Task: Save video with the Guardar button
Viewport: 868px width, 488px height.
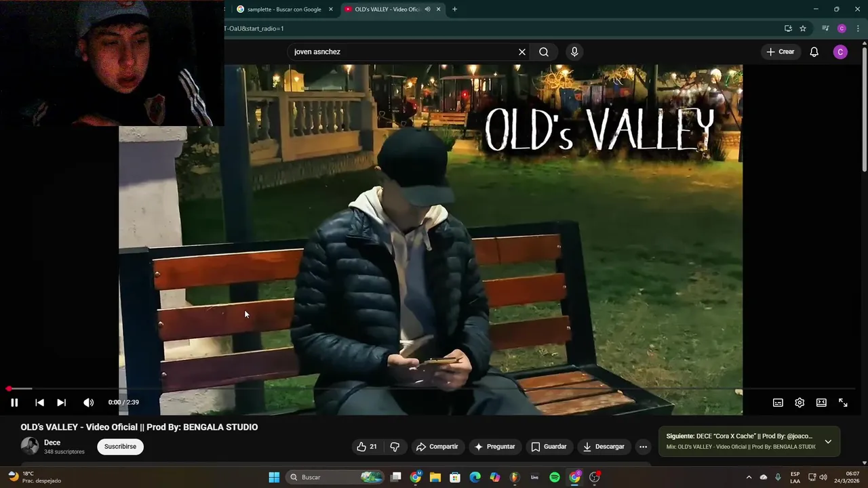Action: click(x=549, y=447)
